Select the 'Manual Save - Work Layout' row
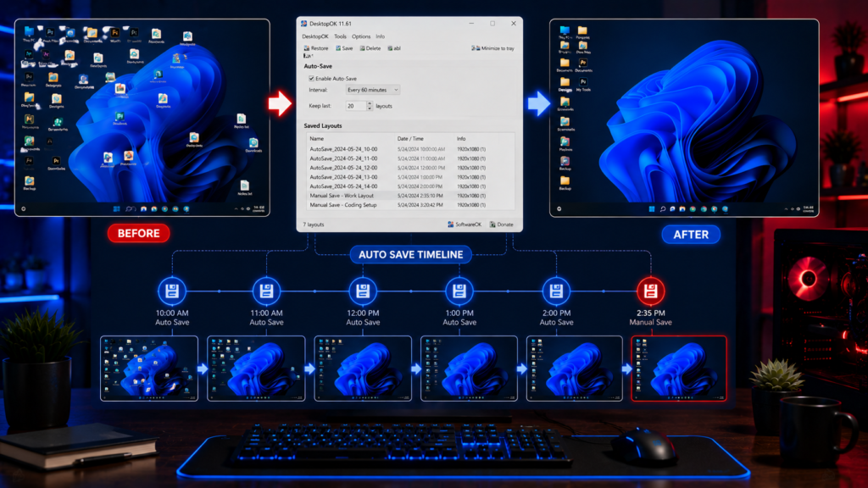 (x=409, y=196)
